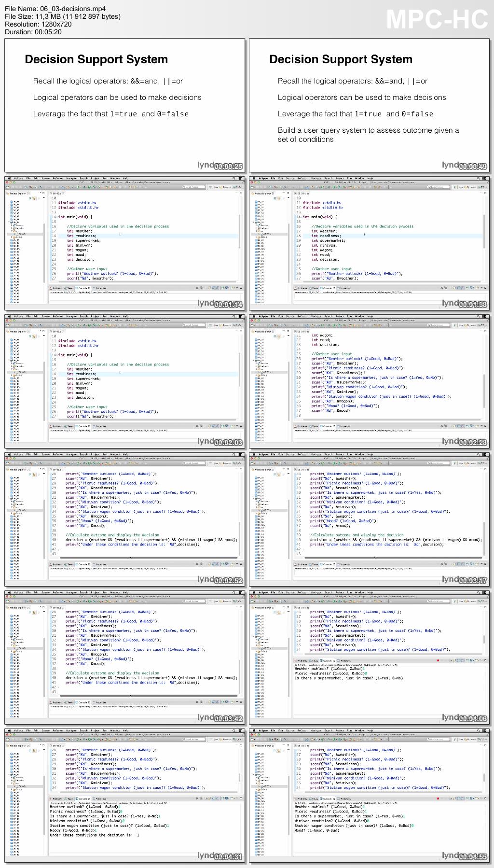This screenshot has height=868, width=494.
Task: Click 'int main(void) {' line in 00:01:38 frame
Action: click(x=319, y=217)
